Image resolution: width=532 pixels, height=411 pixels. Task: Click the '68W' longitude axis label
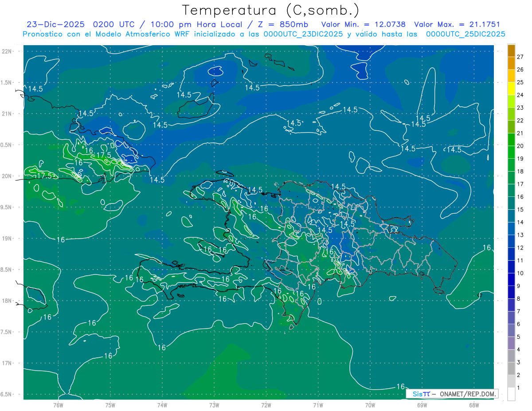tap(473, 405)
